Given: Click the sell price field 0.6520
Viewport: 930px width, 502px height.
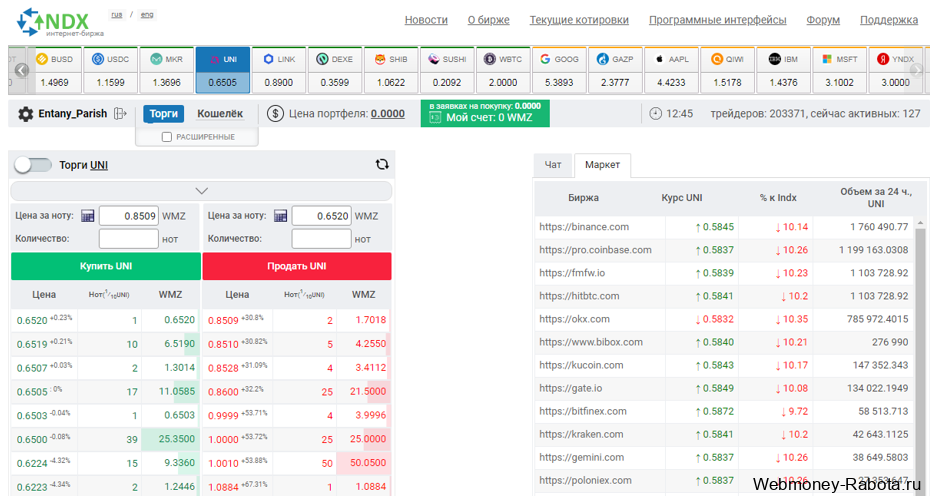Looking at the screenshot, I should click(x=321, y=216).
